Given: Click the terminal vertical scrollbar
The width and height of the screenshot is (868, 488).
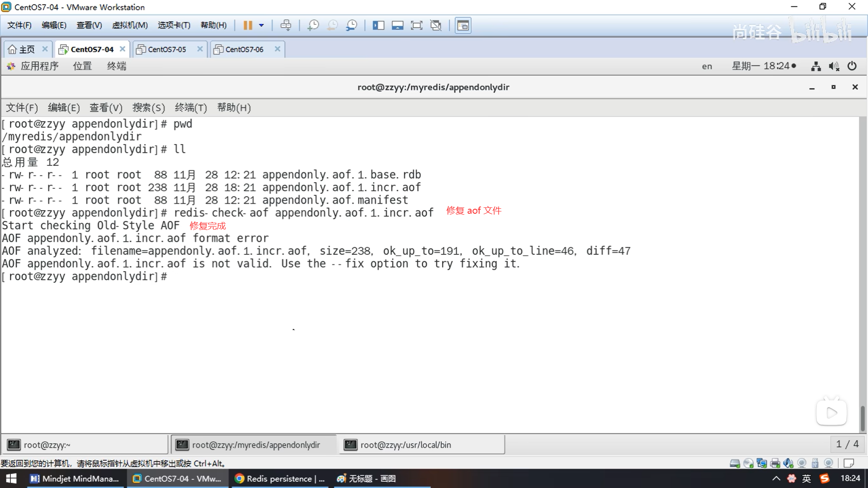Looking at the screenshot, I should tap(863, 418).
